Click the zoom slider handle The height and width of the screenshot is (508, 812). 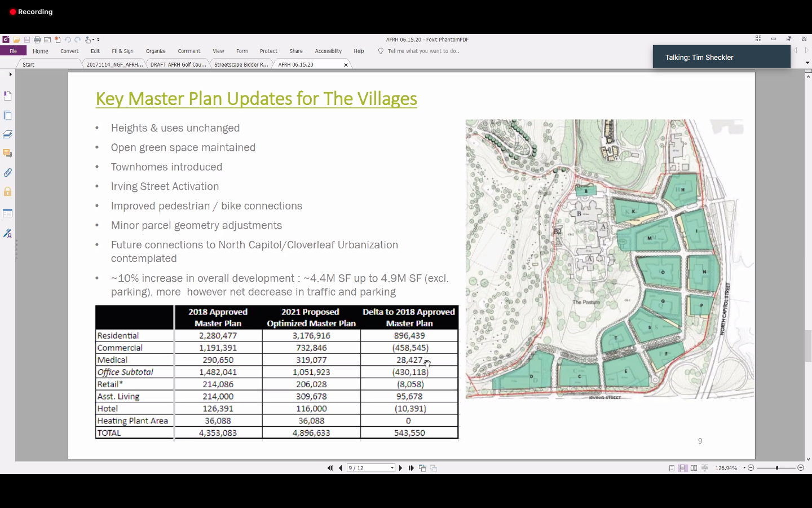(777, 468)
